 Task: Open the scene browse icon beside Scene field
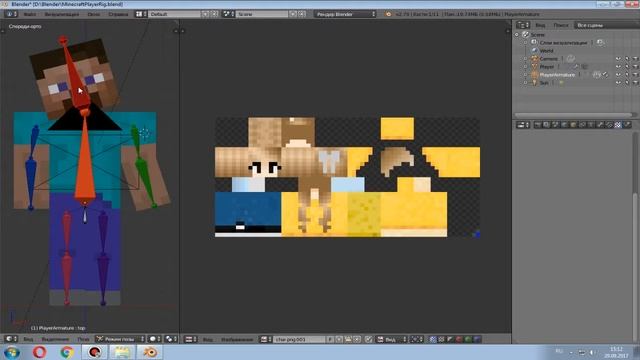click(x=229, y=14)
